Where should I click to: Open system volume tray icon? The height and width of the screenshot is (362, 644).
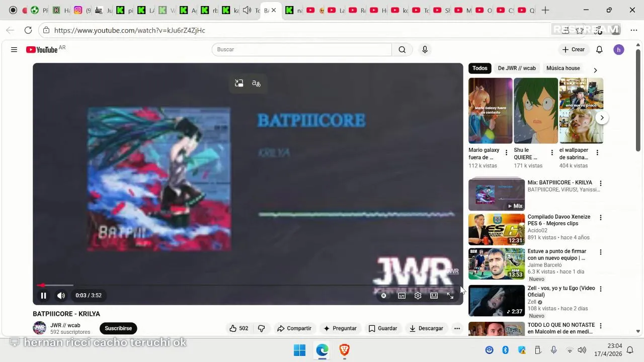pyautogui.click(x=582, y=350)
